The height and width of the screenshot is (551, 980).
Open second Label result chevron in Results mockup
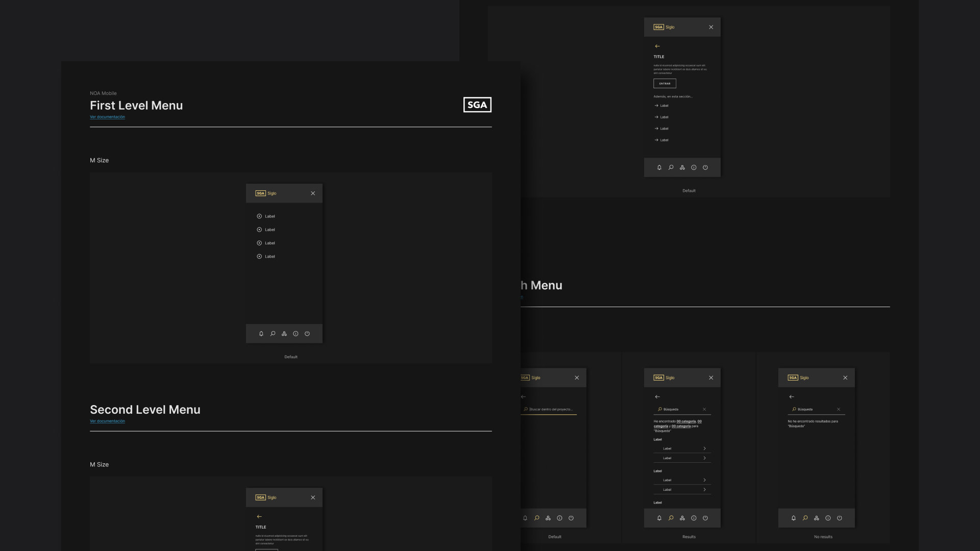pyautogui.click(x=704, y=458)
